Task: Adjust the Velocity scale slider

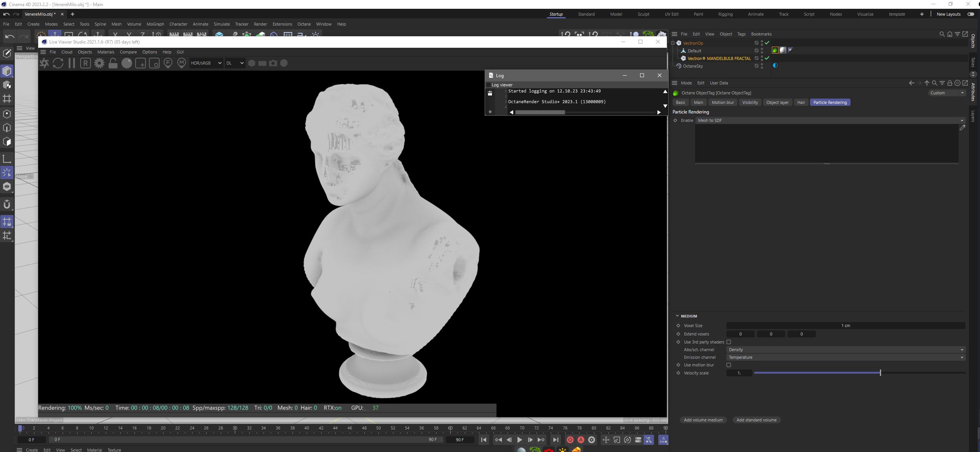Action: click(x=880, y=373)
